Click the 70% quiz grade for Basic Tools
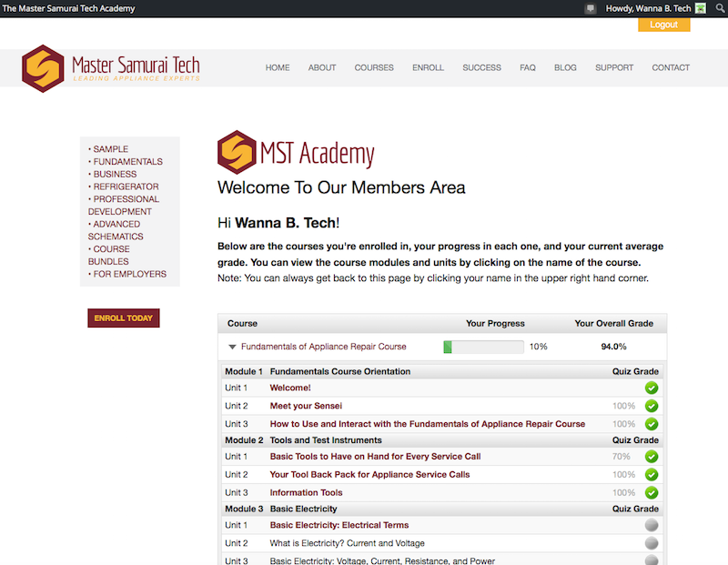Image resolution: width=728 pixels, height=565 pixels. tap(622, 457)
